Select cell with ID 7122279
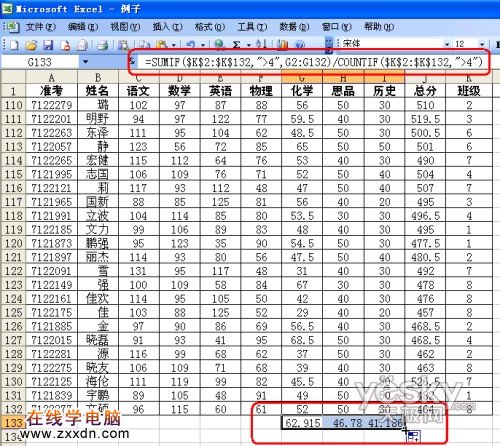The width and height of the screenshot is (500, 446). click(x=51, y=105)
